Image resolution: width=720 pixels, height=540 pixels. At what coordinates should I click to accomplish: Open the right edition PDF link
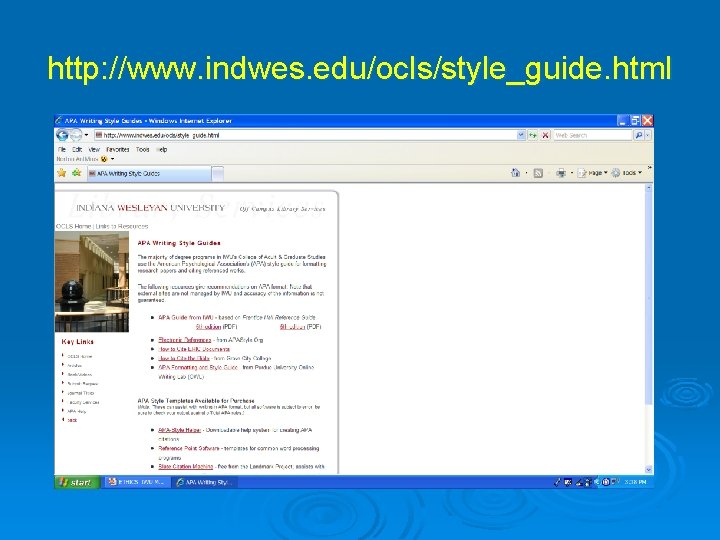pos(292,327)
